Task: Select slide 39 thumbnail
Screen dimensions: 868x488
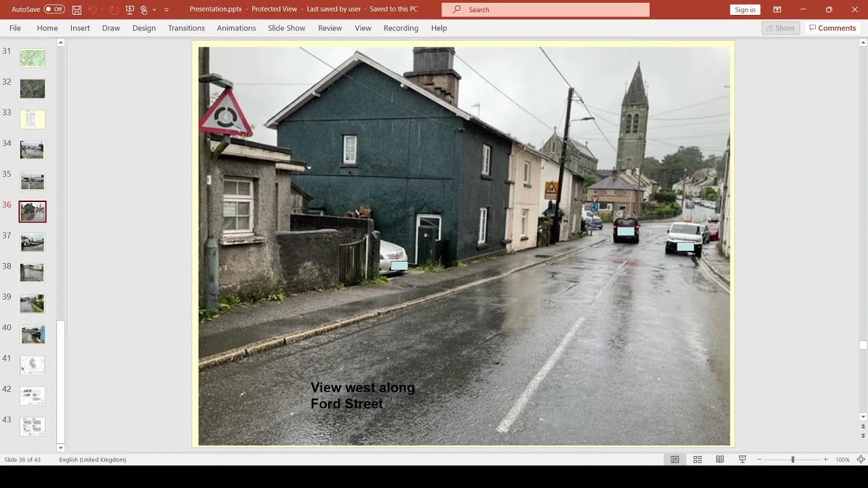Action: click(x=33, y=304)
